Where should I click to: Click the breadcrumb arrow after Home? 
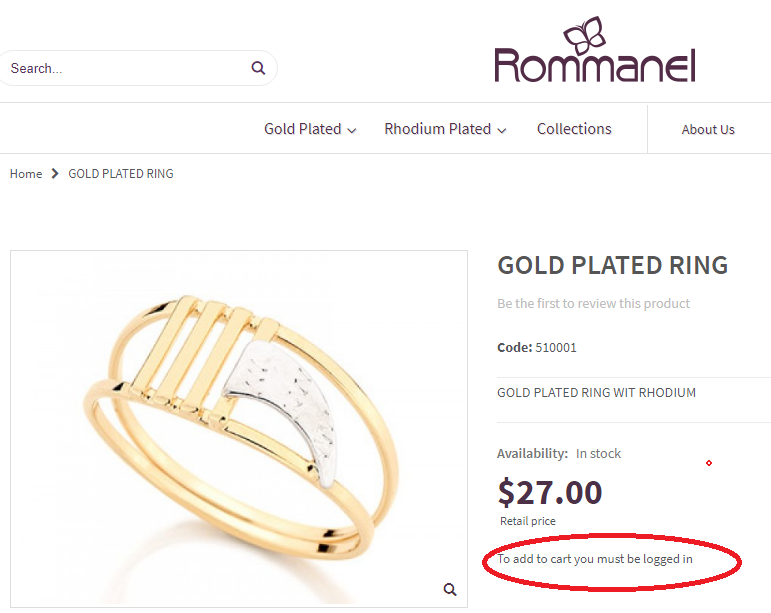[55, 174]
